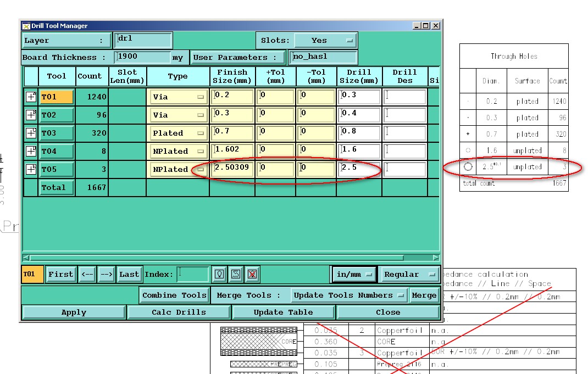
Task: Click Combine Tools button
Action: click(174, 295)
